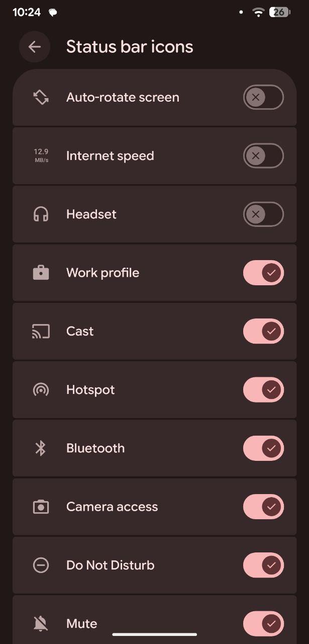309x644 pixels.
Task: Disable the Bluetooth toggle
Action: click(x=263, y=448)
